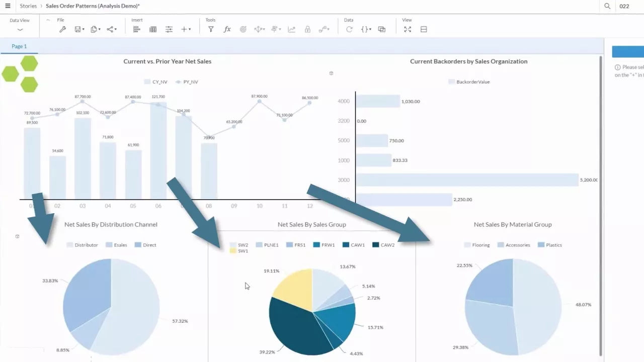Image resolution: width=644 pixels, height=362 pixels.
Task: Open the Share dropdown menu
Action: pos(112,30)
